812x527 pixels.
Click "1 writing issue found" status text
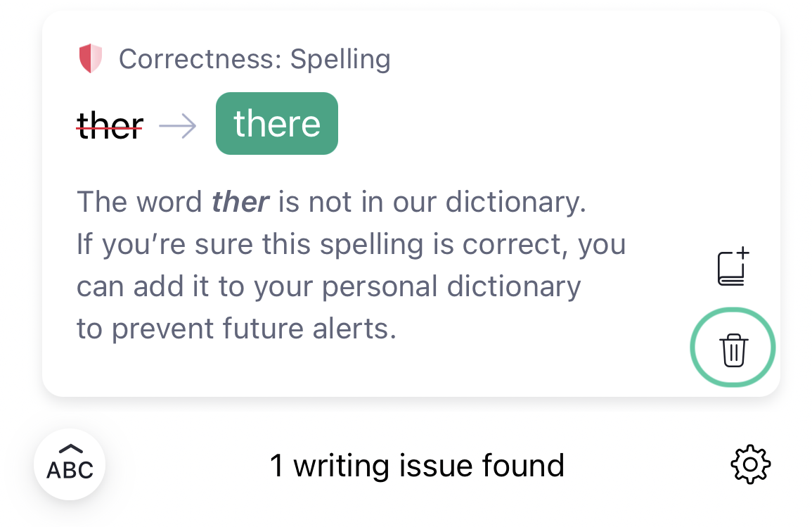coord(417,466)
